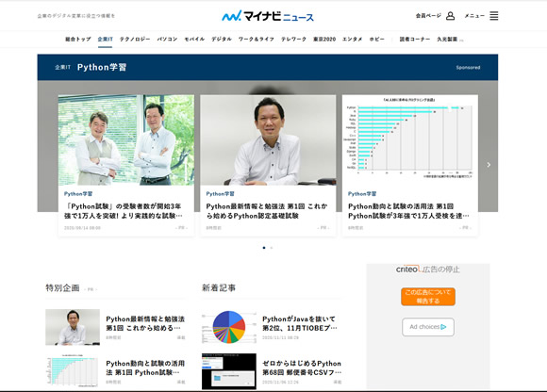Click the Ad choices triangle icon

coord(443,327)
